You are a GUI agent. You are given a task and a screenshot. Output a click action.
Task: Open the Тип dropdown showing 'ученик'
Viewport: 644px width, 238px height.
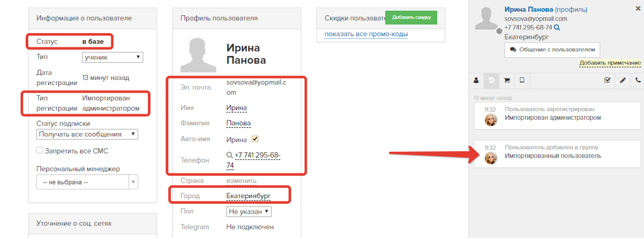(x=112, y=58)
